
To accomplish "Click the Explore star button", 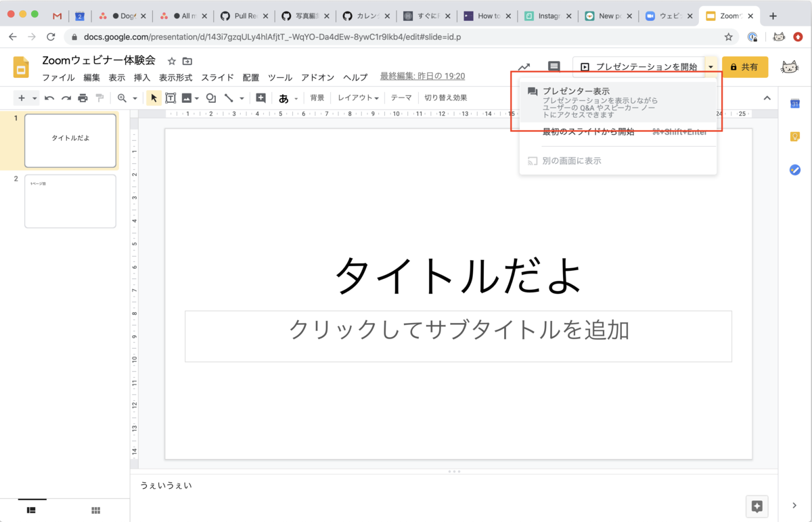I will point(757,506).
